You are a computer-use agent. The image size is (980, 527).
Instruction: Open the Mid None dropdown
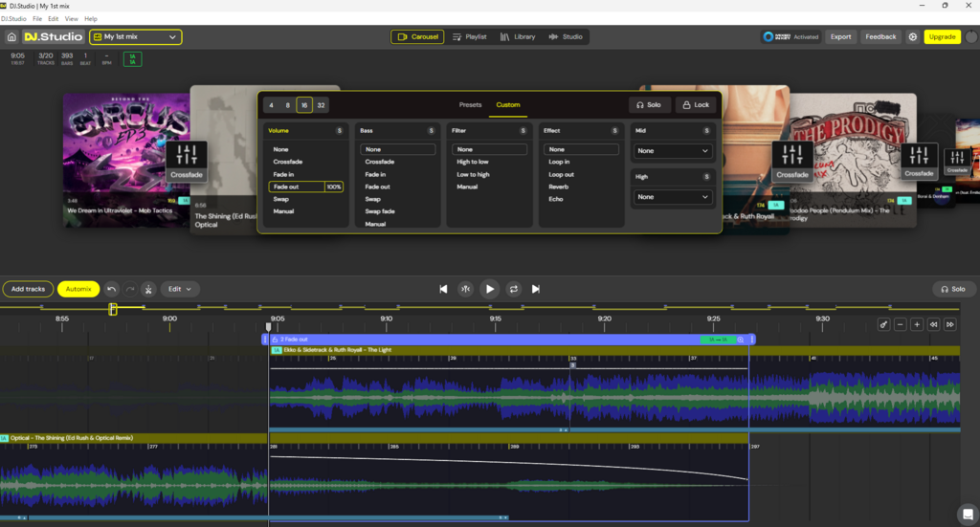[x=673, y=150]
